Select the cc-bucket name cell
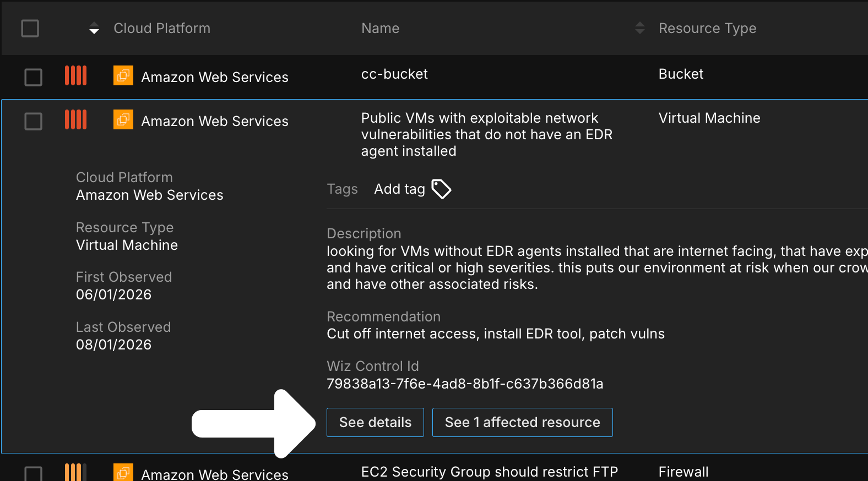 point(394,74)
